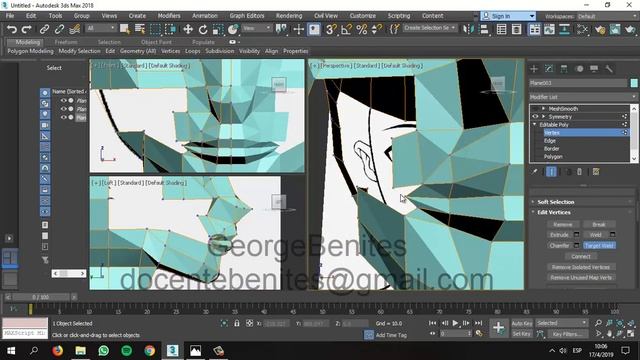Click the time slider 0/100 handle
640x360 pixels.
[x=41, y=297]
